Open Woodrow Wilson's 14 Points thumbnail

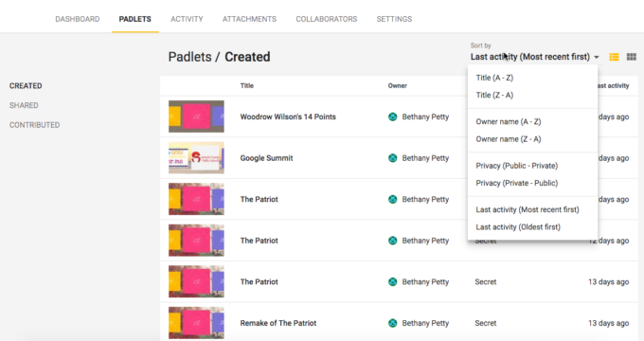pos(196,117)
